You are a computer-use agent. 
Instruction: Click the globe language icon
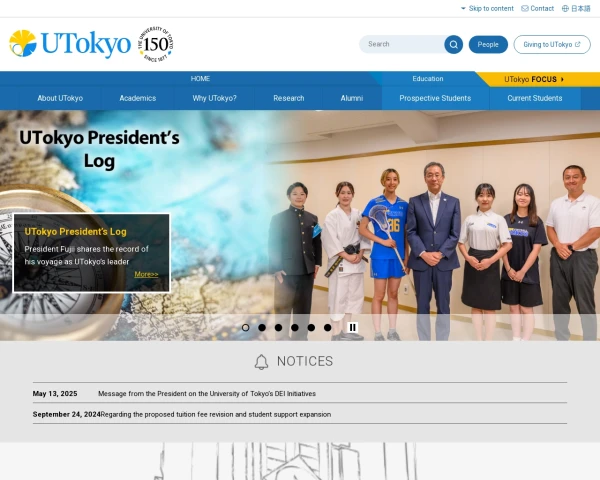pyautogui.click(x=565, y=8)
